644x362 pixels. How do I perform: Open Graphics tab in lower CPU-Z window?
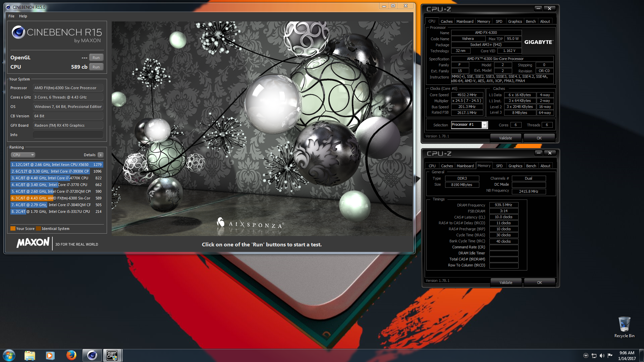515,166
